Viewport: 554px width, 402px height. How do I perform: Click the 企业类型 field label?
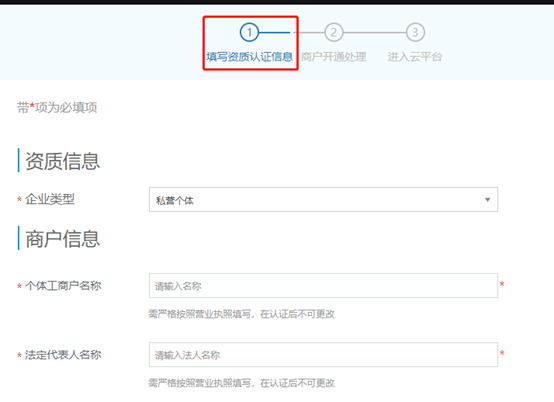pos(50,199)
